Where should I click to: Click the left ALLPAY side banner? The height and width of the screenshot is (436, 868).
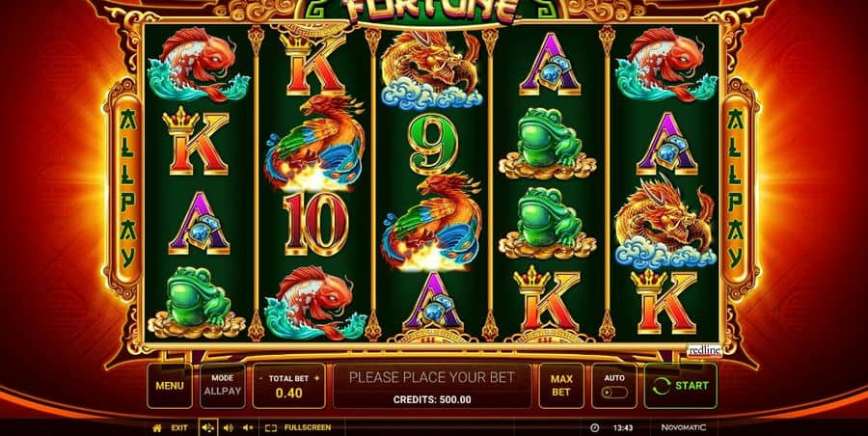pyautogui.click(x=128, y=187)
